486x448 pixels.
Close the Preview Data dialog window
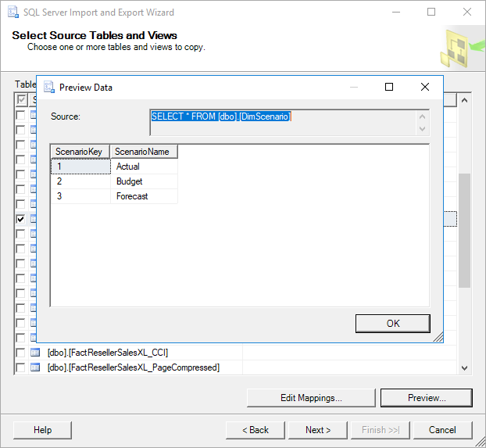point(425,88)
